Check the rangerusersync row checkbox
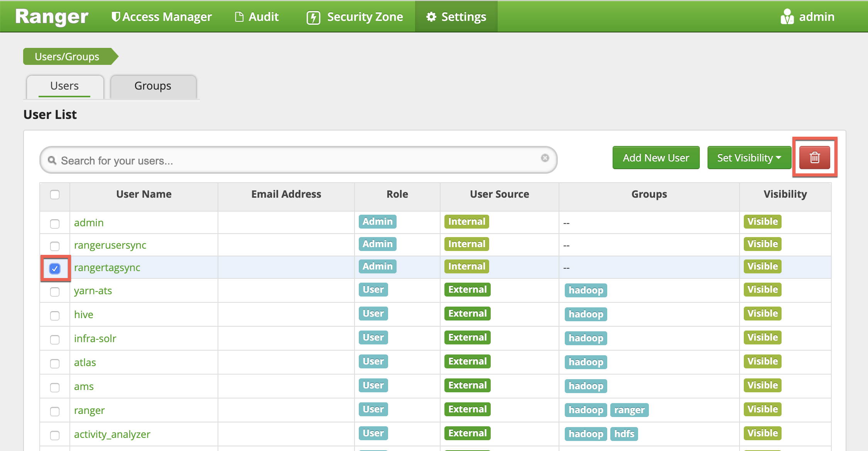868x451 pixels. pyautogui.click(x=55, y=246)
